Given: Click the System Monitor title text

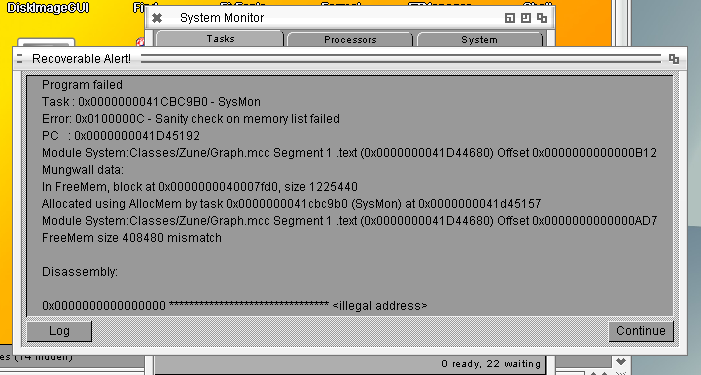Looking at the screenshot, I should pyautogui.click(x=222, y=18).
